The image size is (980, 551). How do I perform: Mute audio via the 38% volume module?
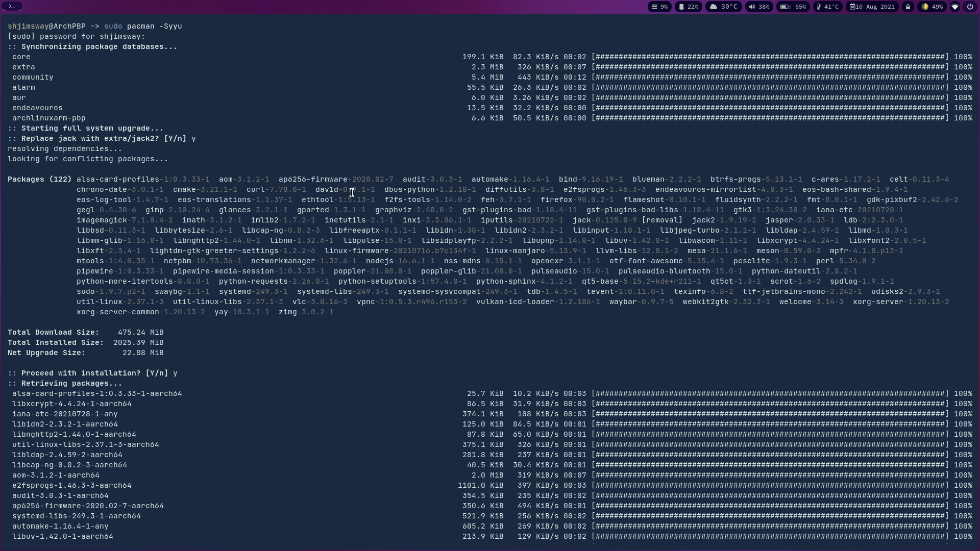[x=759, y=7]
